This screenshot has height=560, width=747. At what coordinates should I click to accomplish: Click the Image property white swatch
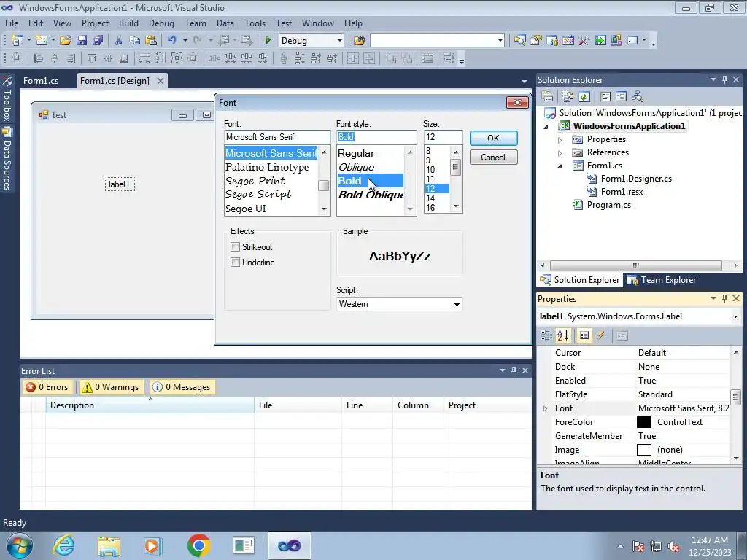pos(643,450)
